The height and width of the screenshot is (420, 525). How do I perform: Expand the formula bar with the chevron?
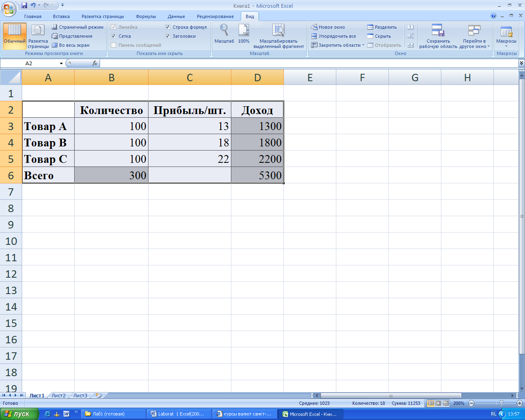point(521,63)
